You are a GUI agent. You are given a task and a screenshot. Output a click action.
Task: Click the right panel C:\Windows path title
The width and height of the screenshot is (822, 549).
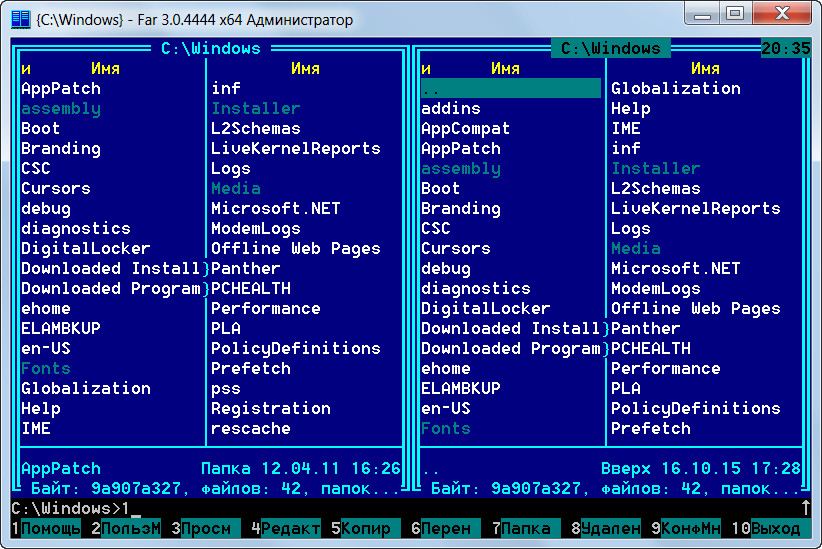click(611, 48)
